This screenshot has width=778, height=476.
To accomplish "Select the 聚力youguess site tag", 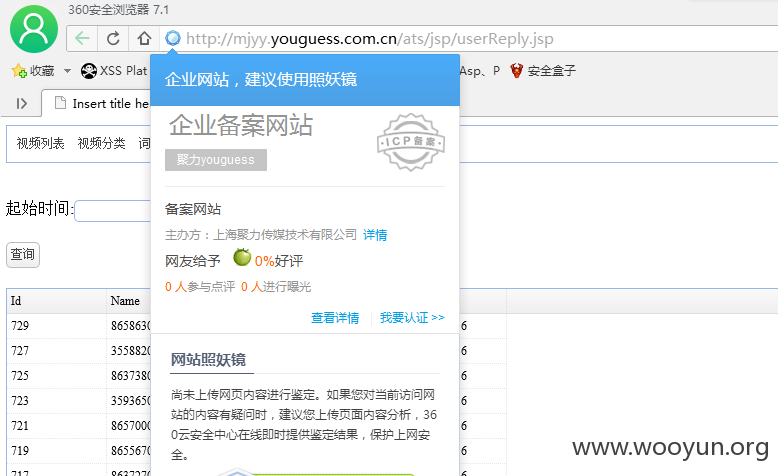I will pyautogui.click(x=216, y=160).
